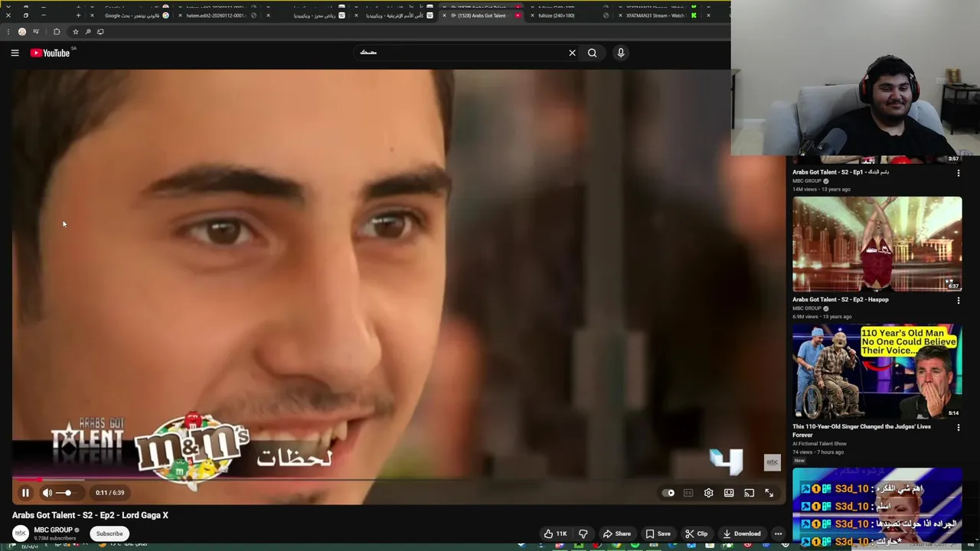The height and width of the screenshot is (551, 980).
Task: Adjust the player volume slider
Action: pyautogui.click(x=67, y=493)
